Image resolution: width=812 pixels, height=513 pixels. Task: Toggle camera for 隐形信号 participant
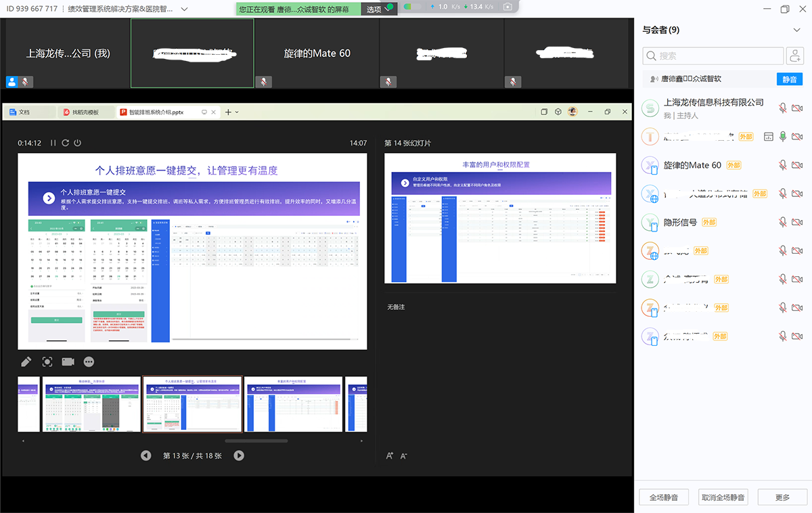[x=796, y=222]
